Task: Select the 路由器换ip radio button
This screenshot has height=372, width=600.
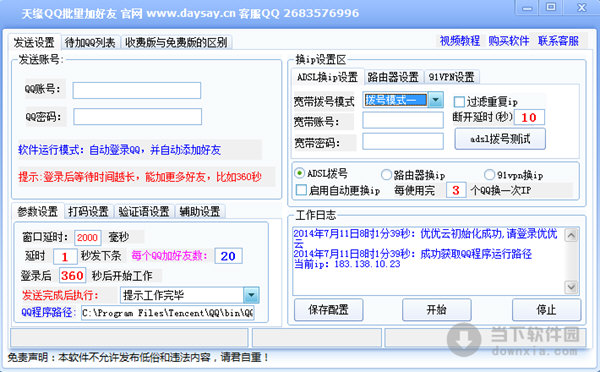Action: (386, 175)
